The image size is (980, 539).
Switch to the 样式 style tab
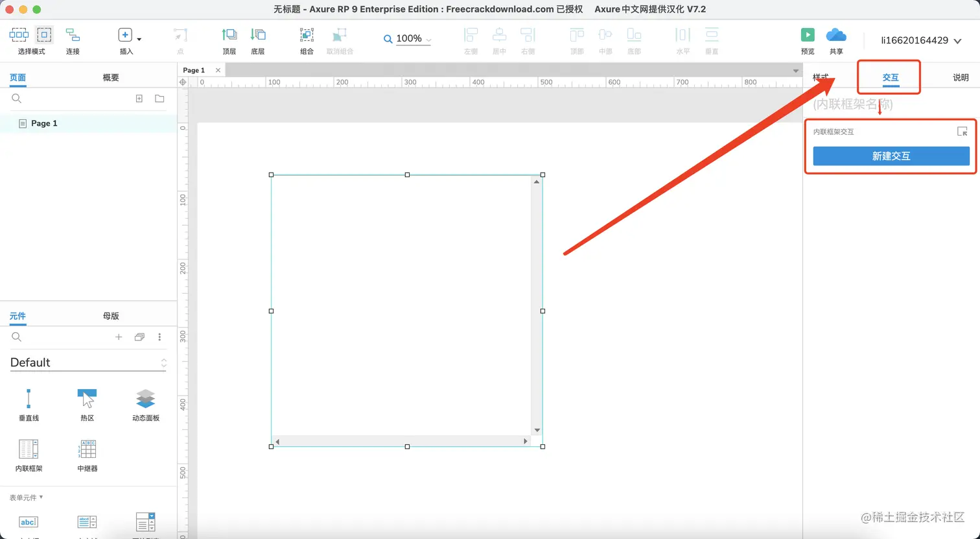(x=821, y=77)
